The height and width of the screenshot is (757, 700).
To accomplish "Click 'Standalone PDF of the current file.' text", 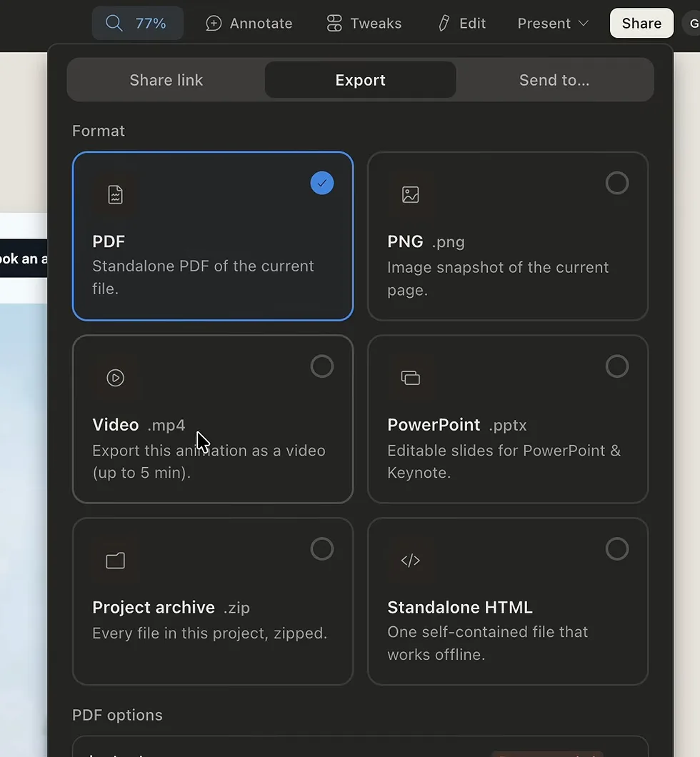I will coord(203,277).
